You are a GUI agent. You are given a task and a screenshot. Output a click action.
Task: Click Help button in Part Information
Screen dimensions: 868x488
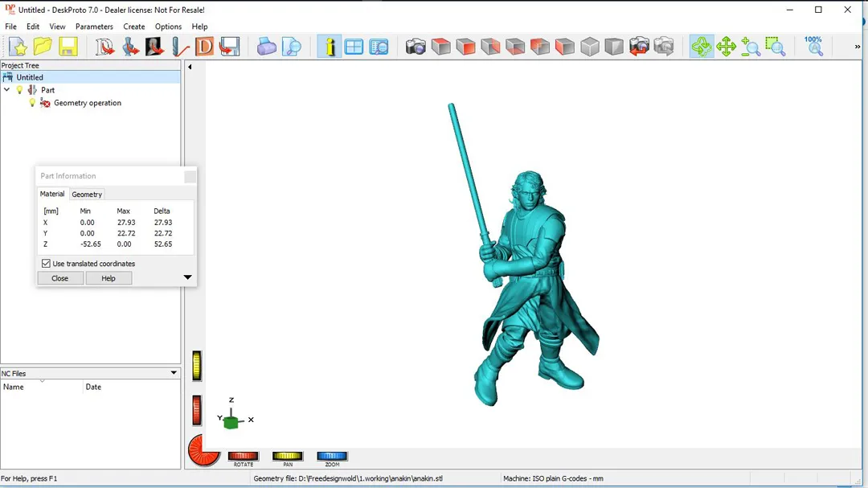tap(108, 278)
